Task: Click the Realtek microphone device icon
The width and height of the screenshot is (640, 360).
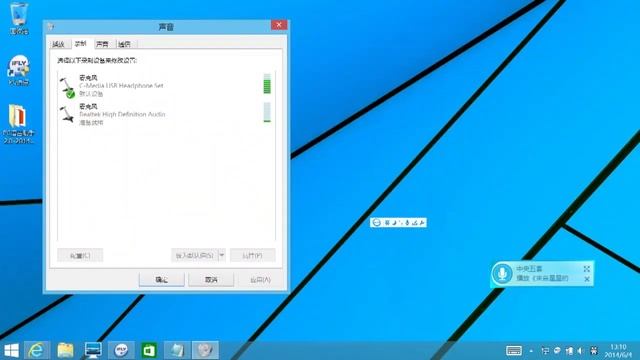Action: [x=67, y=114]
